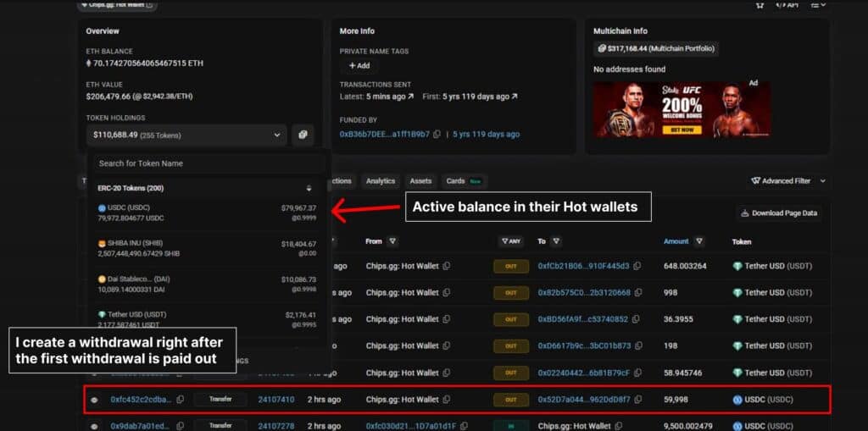Select SHIBA INU (SHIB) in token list

207,248
